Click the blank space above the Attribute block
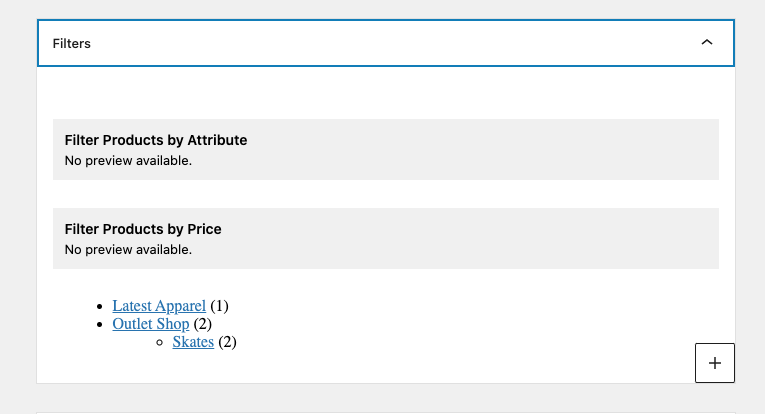The image size is (765, 414). pos(386,93)
